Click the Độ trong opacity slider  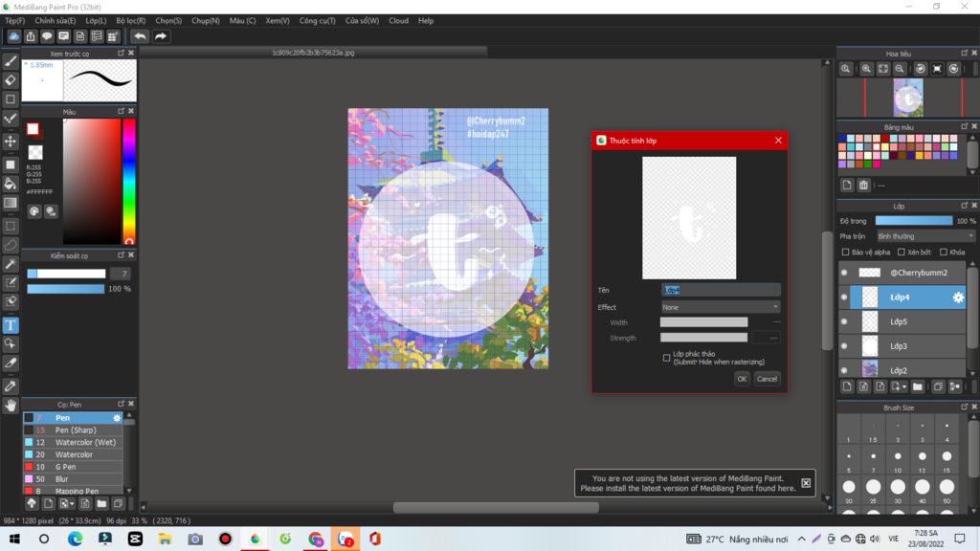(914, 221)
